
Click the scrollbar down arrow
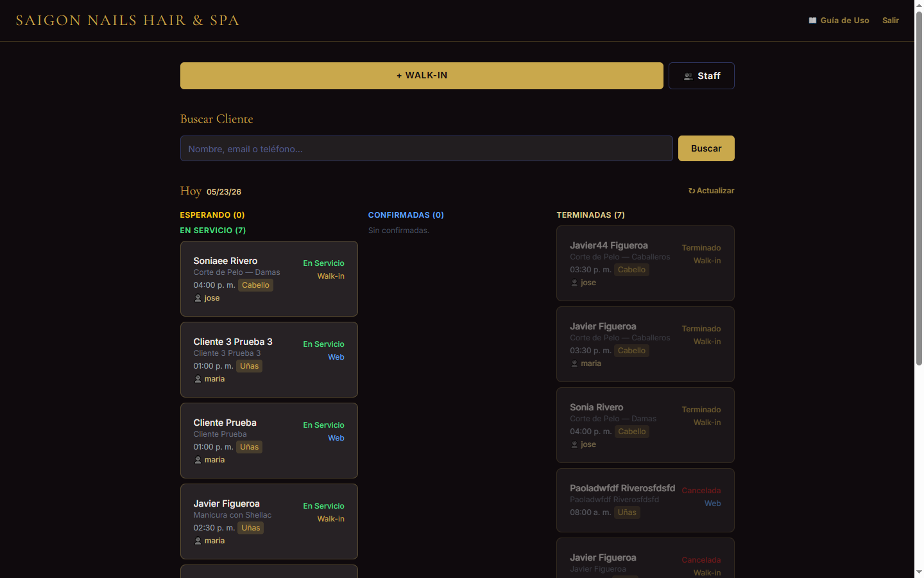tap(919, 572)
